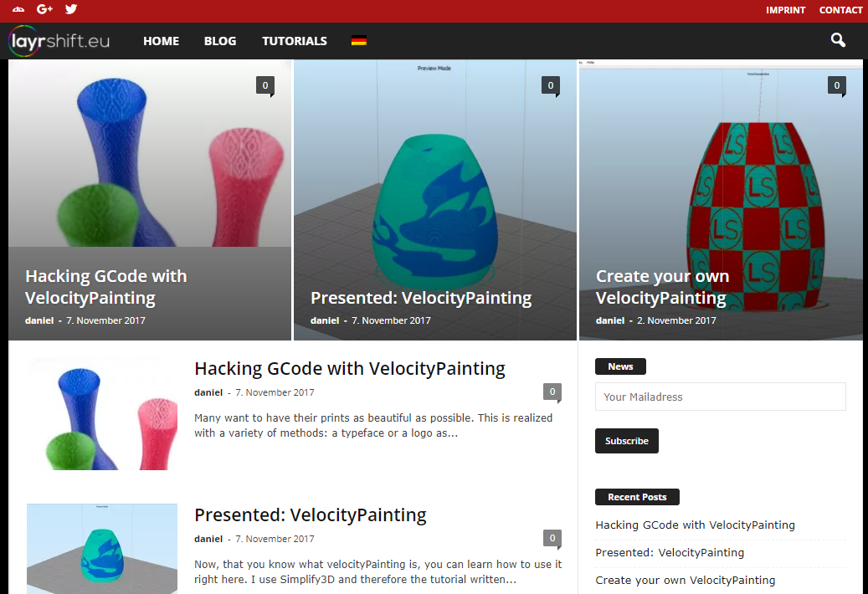Open the BLOG menu item
This screenshot has height=594, width=868.
[220, 41]
